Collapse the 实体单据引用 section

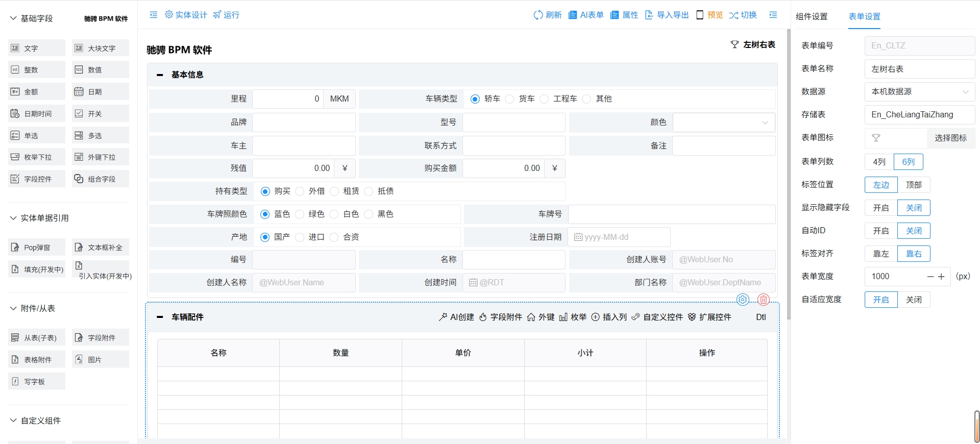[x=13, y=218]
